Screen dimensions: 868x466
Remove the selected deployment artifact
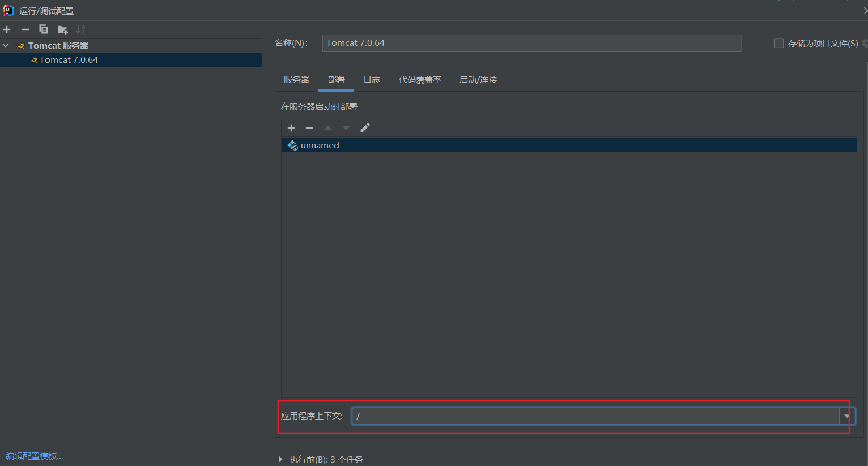click(x=309, y=128)
